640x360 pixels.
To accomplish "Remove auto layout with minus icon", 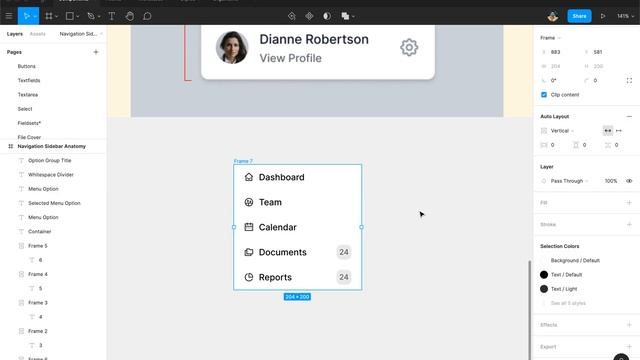I will click(629, 116).
